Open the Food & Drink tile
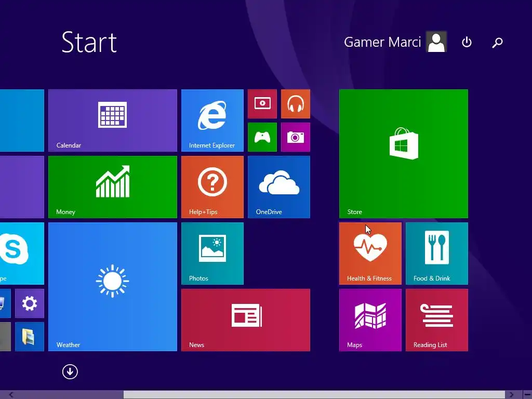This screenshot has height=399, width=532. 437,254
